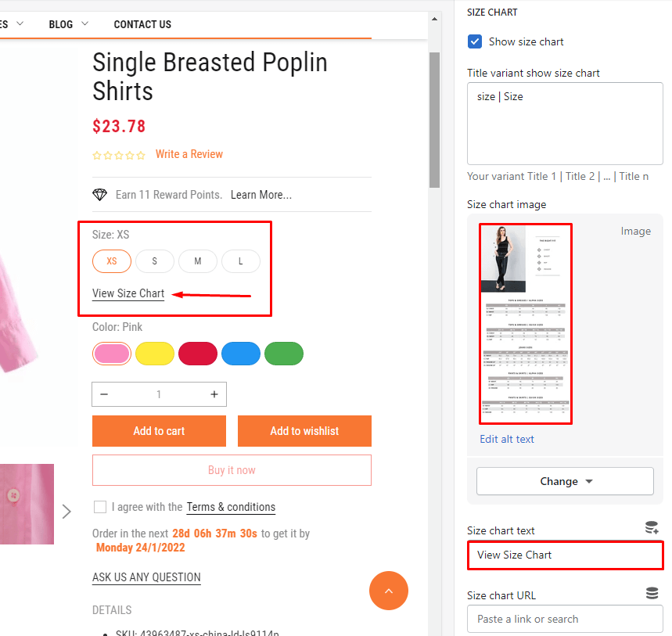Screen dimensions: 672x636
Task: Check the Terms & conditions agreement box
Action: click(100, 507)
